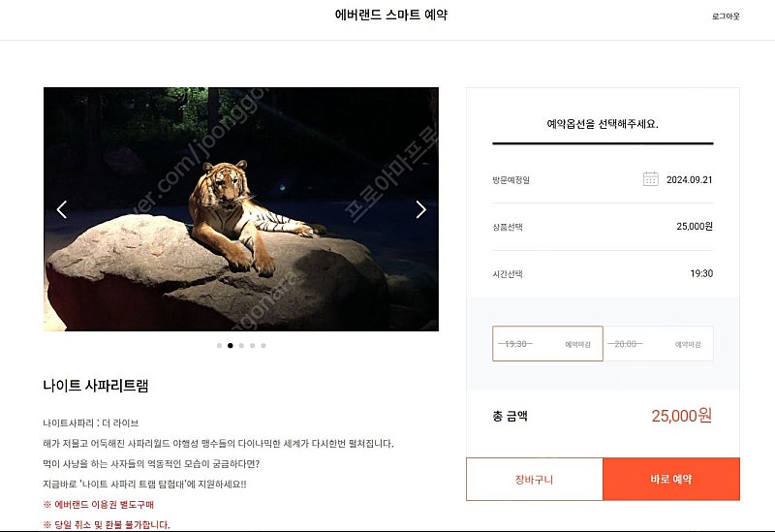Click the previous image arrow on carousel
This screenshot has width=775, height=532.
pyautogui.click(x=62, y=209)
